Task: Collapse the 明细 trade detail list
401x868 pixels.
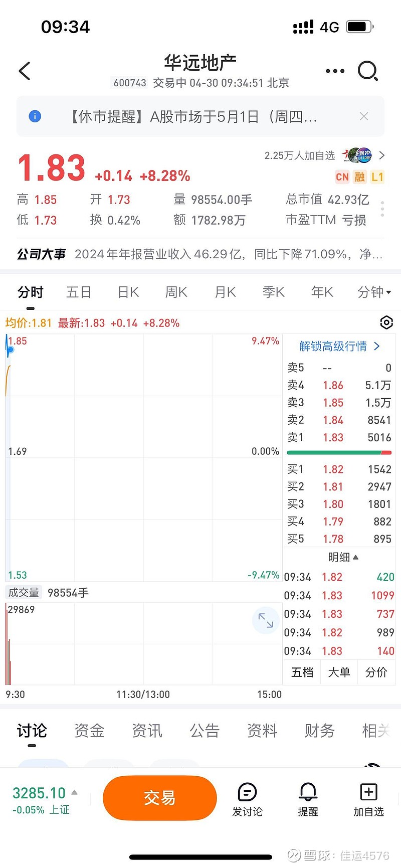Action: pos(343,557)
